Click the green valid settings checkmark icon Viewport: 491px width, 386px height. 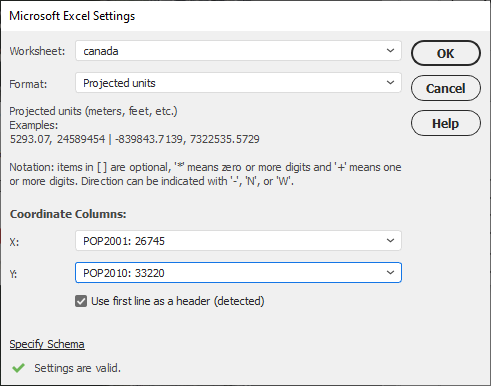point(19,368)
